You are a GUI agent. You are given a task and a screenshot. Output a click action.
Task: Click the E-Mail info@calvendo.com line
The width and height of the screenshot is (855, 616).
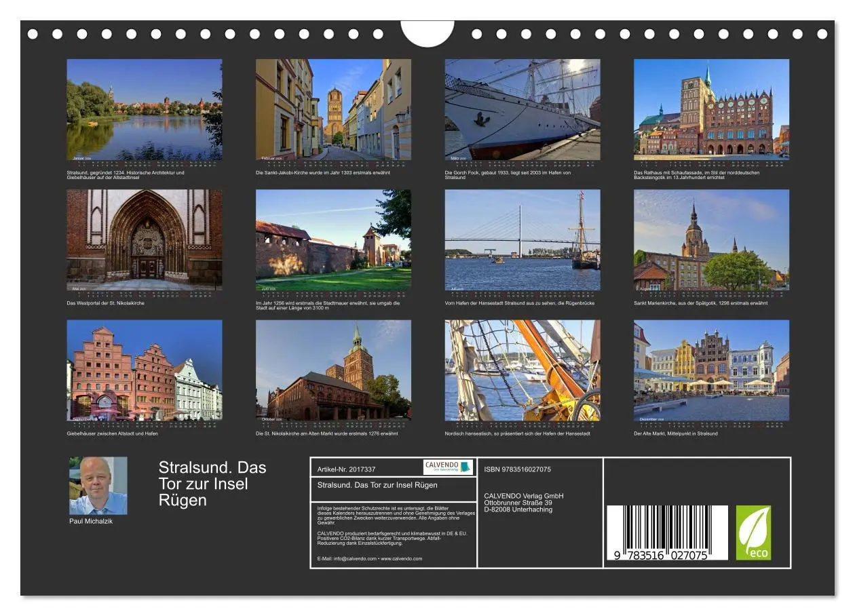pos(369,559)
